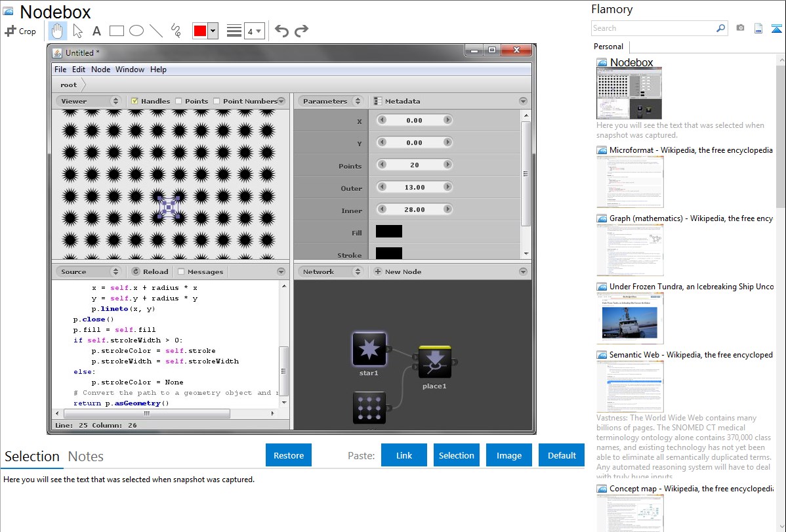Decrease the Y value with left arrow
Viewport: 786px width, 532px height.
tap(382, 142)
